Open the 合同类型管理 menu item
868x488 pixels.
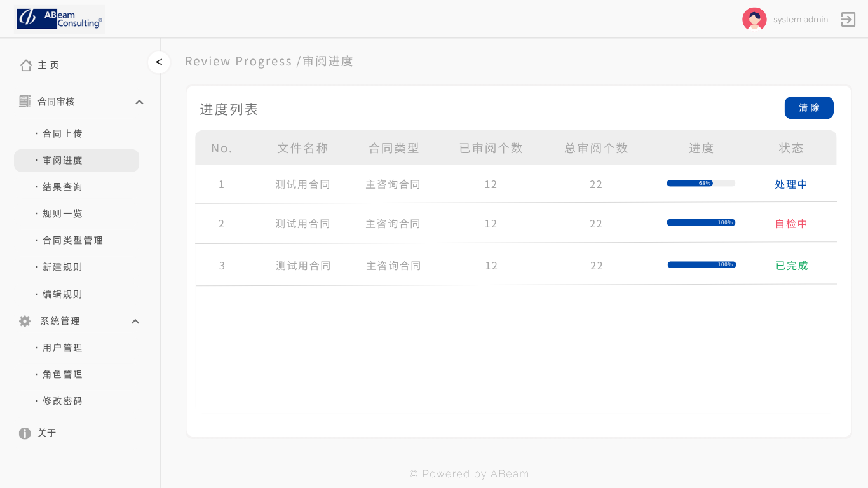72,240
